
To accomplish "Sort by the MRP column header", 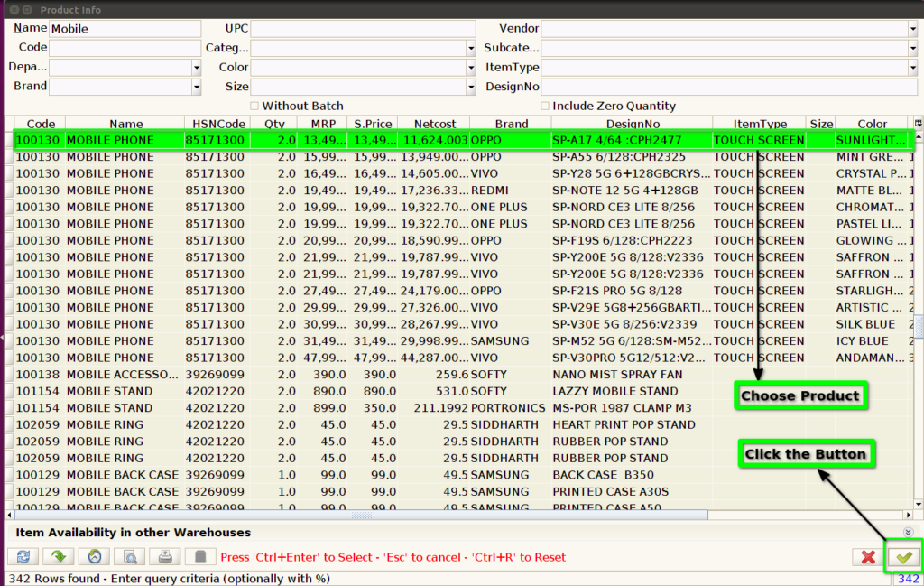I will [323, 123].
